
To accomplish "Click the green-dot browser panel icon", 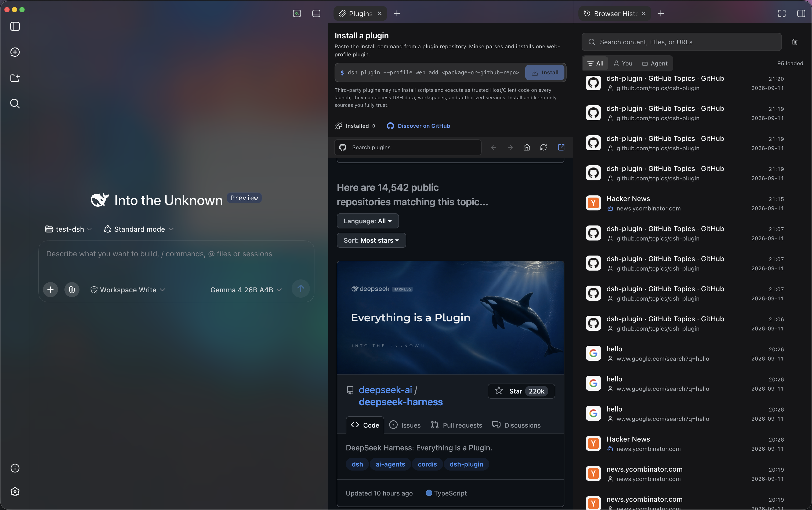I will [x=297, y=13].
